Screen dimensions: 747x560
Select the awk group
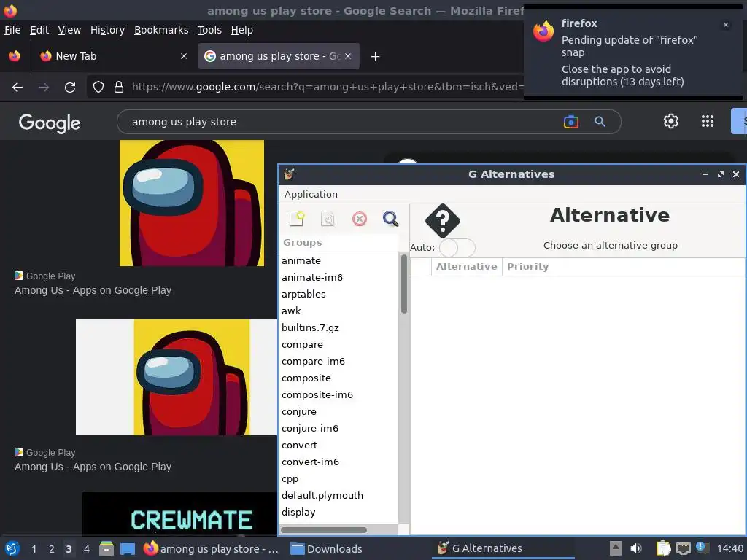coord(291,311)
